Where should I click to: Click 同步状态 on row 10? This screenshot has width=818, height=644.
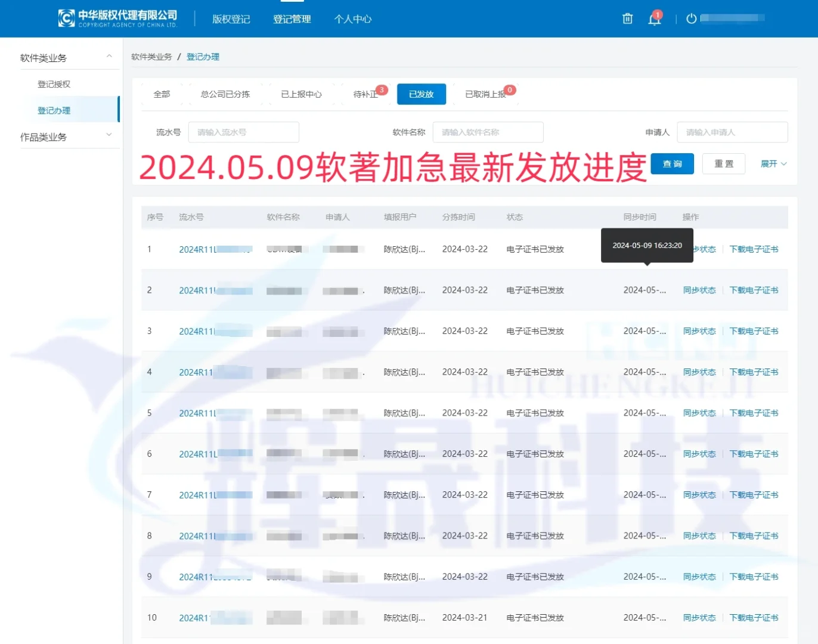(x=699, y=617)
